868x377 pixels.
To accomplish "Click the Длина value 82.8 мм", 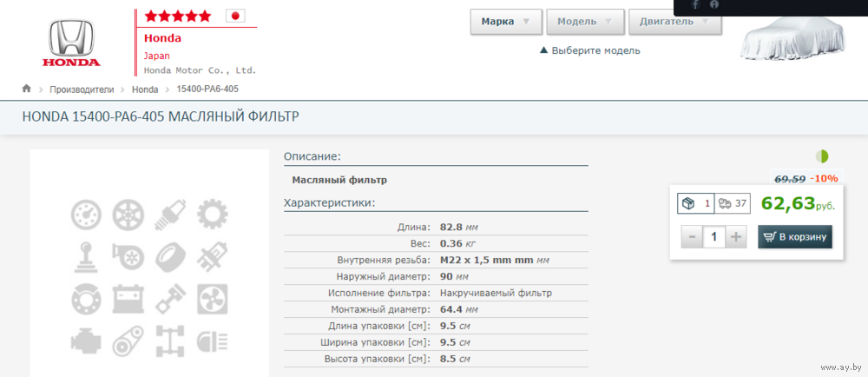I will pos(458,228).
